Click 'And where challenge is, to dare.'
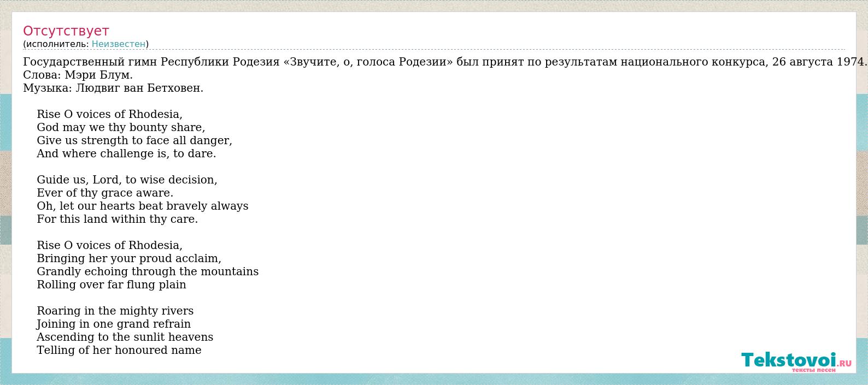The width and height of the screenshot is (868, 385). pos(126,153)
